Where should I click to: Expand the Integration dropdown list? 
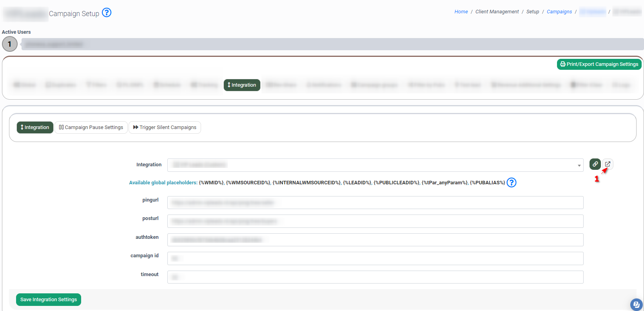[x=579, y=166]
